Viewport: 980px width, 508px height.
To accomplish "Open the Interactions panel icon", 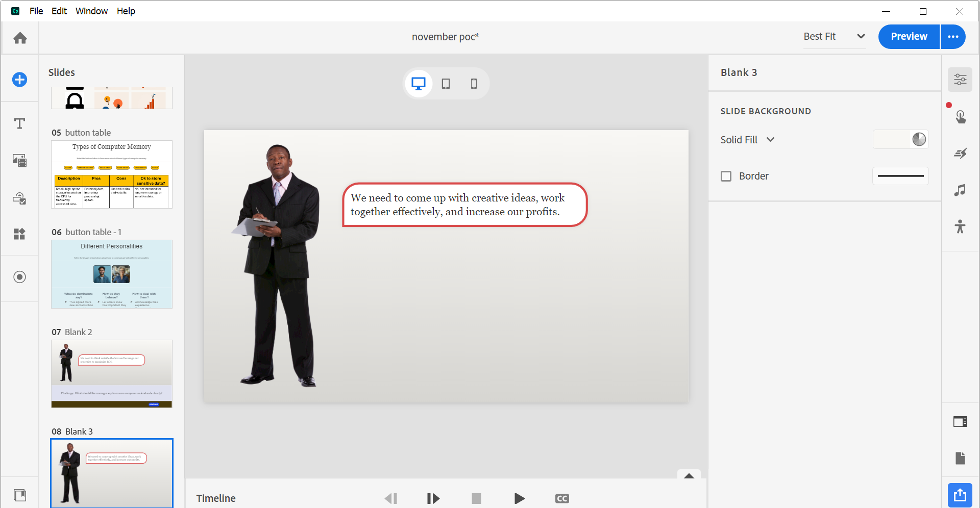I will 960,117.
